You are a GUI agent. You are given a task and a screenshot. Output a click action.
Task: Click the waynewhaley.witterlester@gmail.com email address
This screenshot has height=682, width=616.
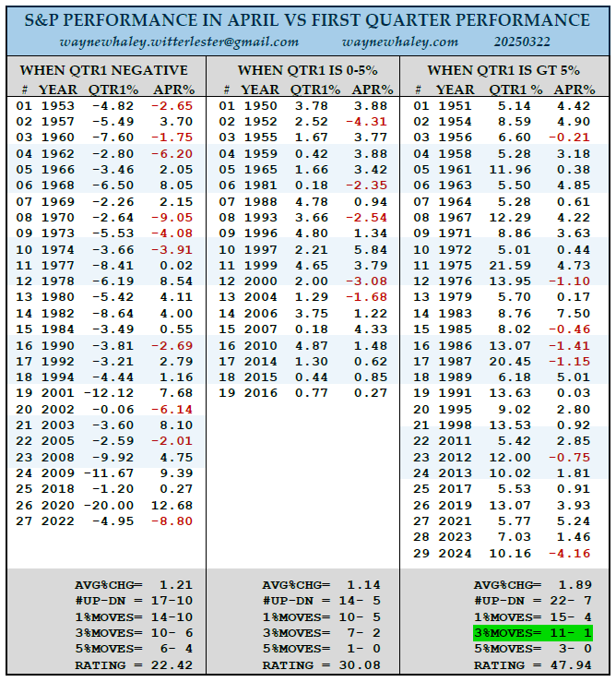click(x=179, y=42)
